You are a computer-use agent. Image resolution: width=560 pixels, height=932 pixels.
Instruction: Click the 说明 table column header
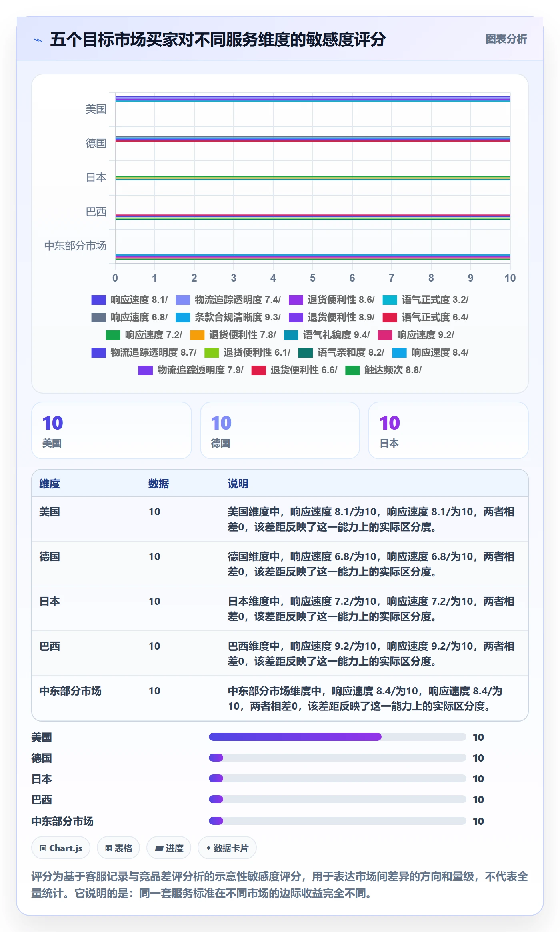pos(238,484)
